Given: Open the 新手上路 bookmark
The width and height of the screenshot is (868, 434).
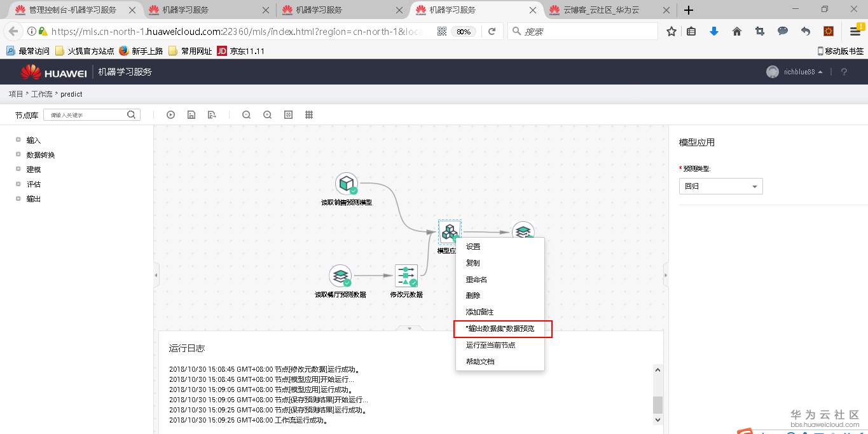Looking at the screenshot, I should [141, 51].
